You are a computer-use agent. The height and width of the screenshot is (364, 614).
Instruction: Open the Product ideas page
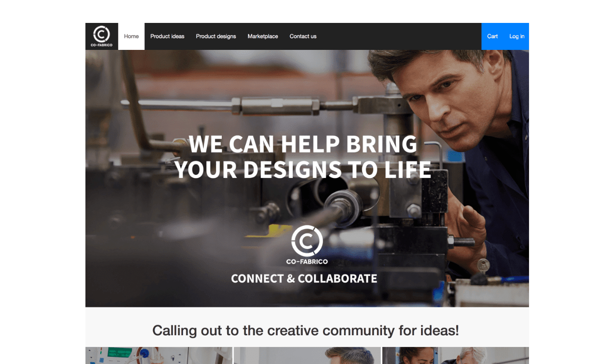[167, 36]
